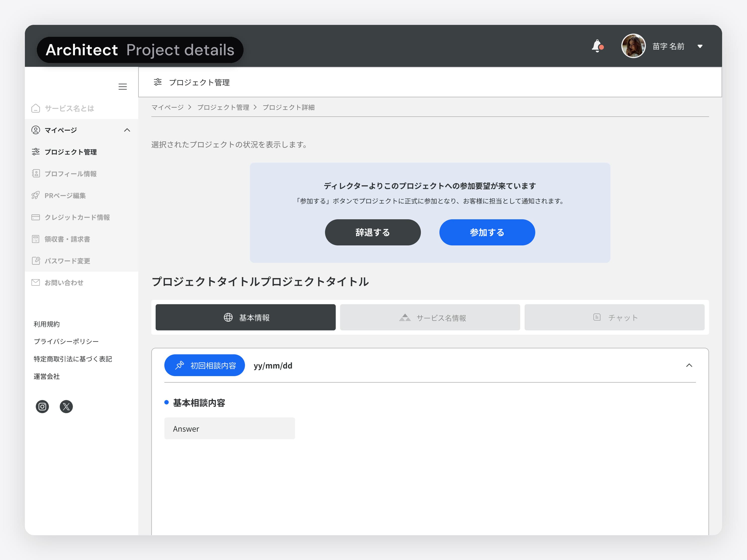Click the home icon next to サービス名とは
This screenshot has height=560, width=747.
pos(35,108)
